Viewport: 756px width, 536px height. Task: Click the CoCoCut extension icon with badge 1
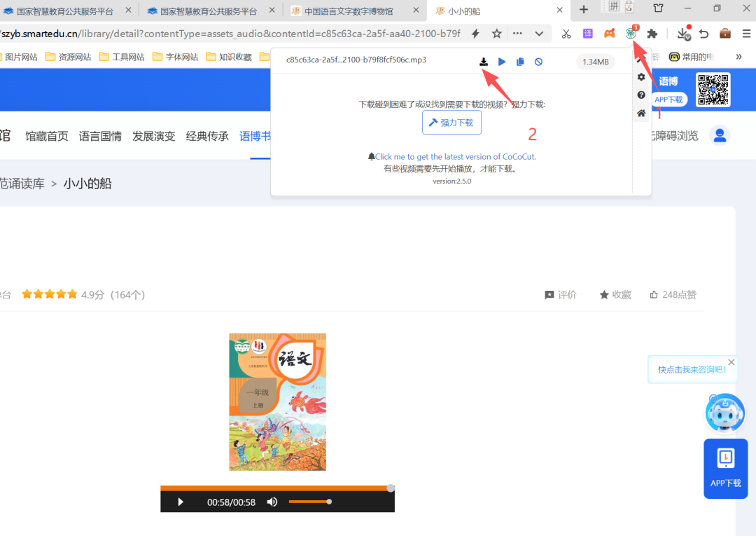pyautogui.click(x=631, y=33)
